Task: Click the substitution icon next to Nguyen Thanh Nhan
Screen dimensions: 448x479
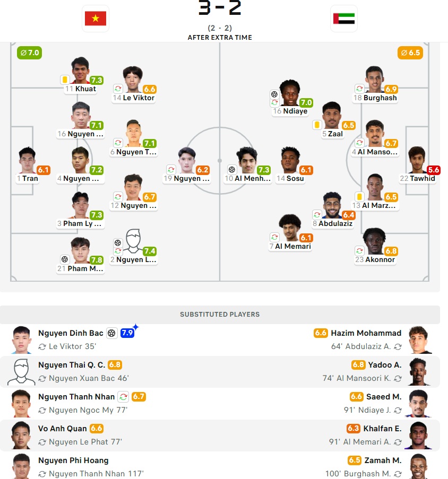Action: click(x=123, y=397)
